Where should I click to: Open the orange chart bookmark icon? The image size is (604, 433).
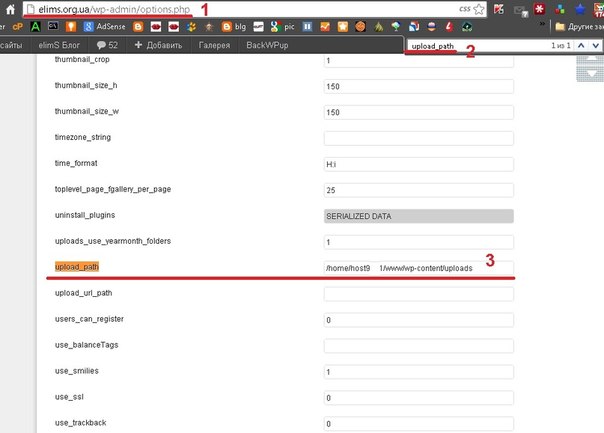[x=325, y=27]
